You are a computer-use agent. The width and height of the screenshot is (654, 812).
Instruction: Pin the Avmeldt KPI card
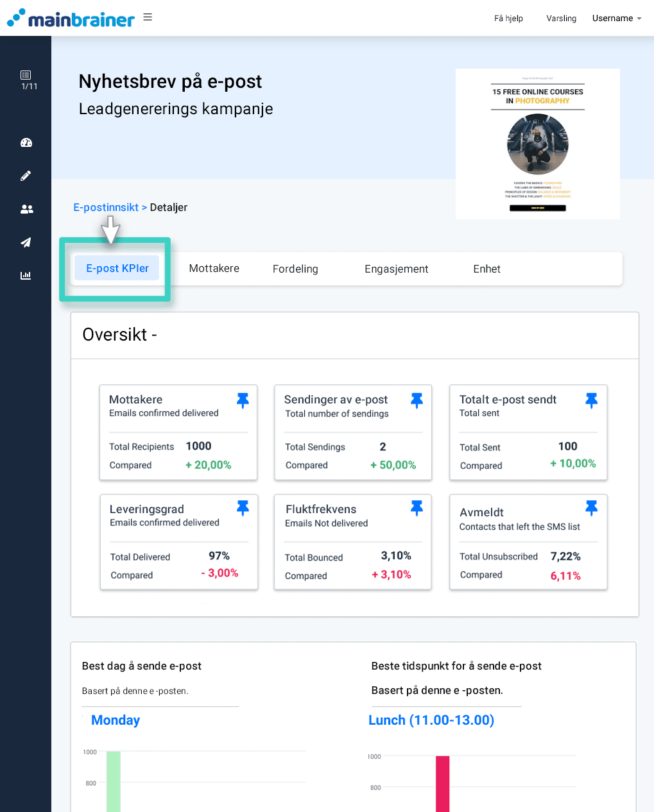591,507
